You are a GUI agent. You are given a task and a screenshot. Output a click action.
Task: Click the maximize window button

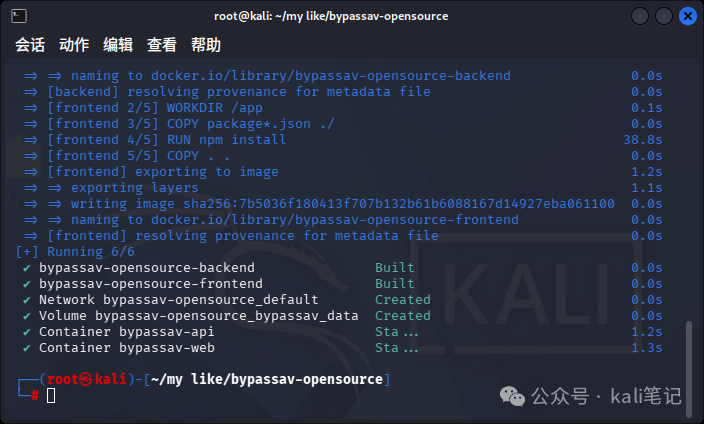tap(664, 17)
